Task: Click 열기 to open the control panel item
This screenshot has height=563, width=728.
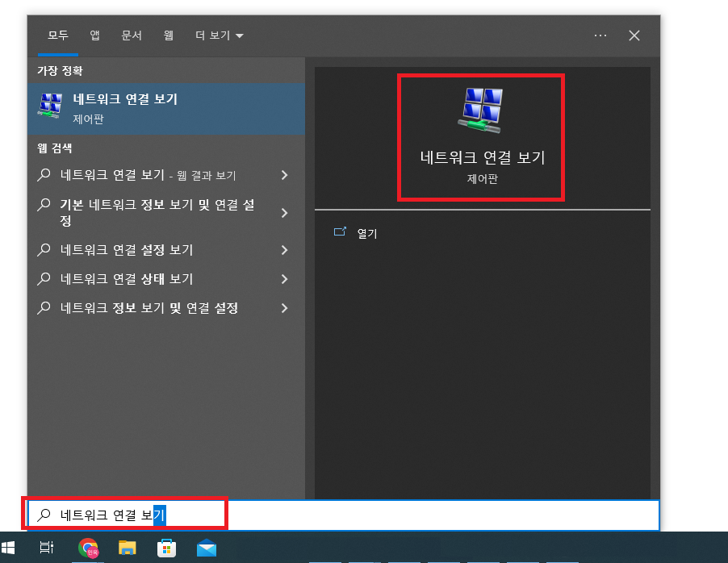Action: coord(366,234)
